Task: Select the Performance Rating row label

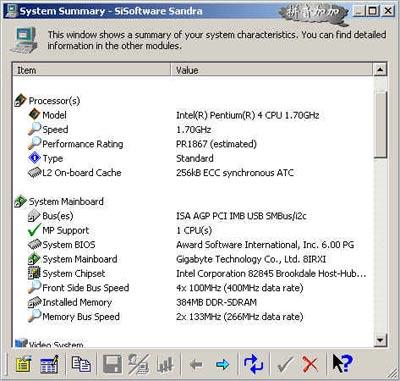Action: point(83,144)
